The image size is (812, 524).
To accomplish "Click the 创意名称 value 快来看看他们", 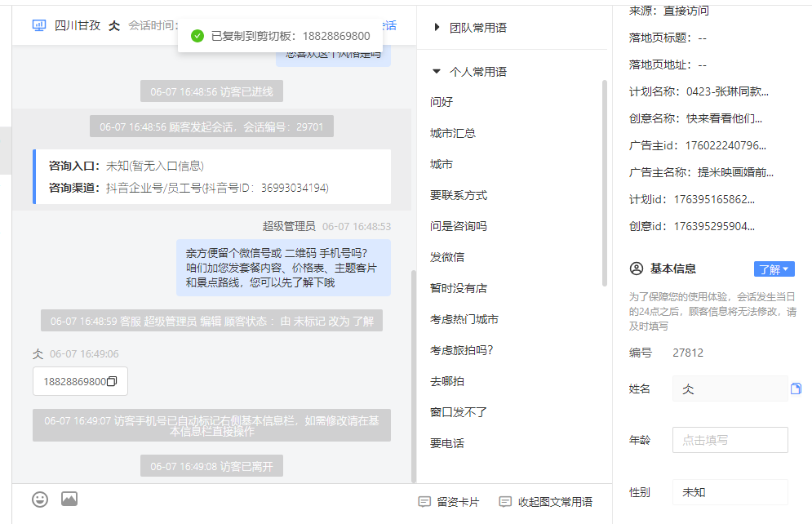I will (x=724, y=118).
